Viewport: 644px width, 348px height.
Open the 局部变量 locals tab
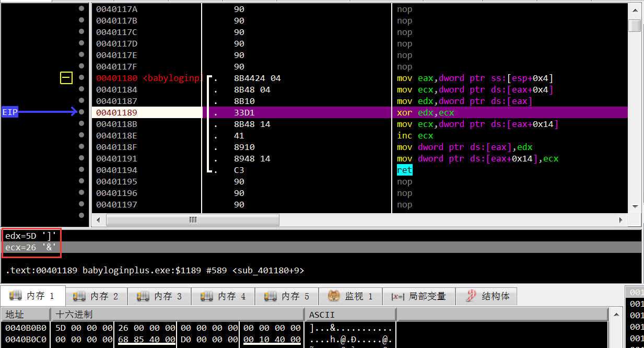click(x=419, y=296)
